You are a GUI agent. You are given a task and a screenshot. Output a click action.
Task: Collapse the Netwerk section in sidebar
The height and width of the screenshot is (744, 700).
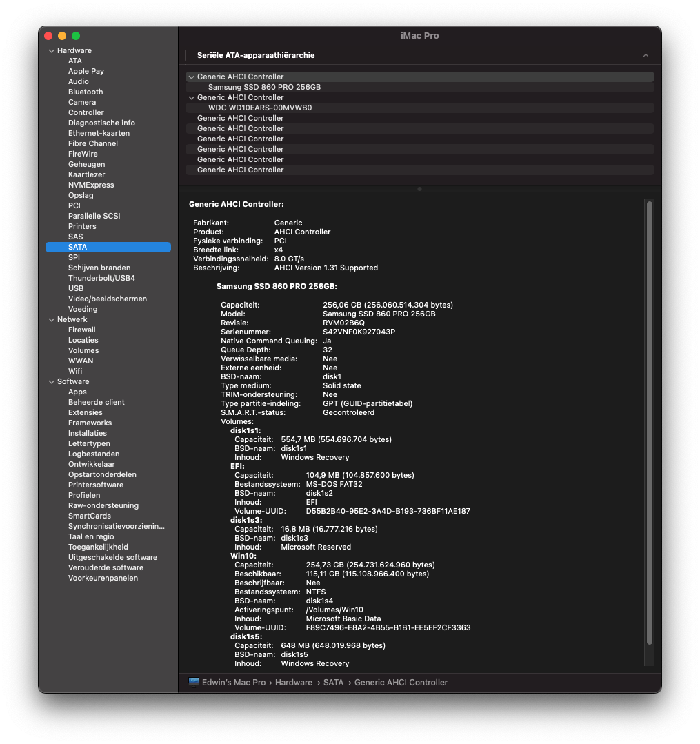tap(51, 320)
